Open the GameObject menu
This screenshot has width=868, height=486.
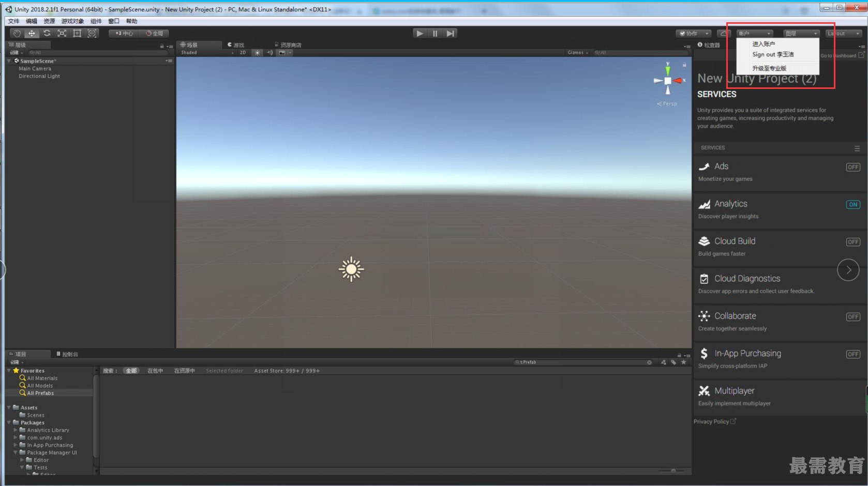(x=72, y=21)
